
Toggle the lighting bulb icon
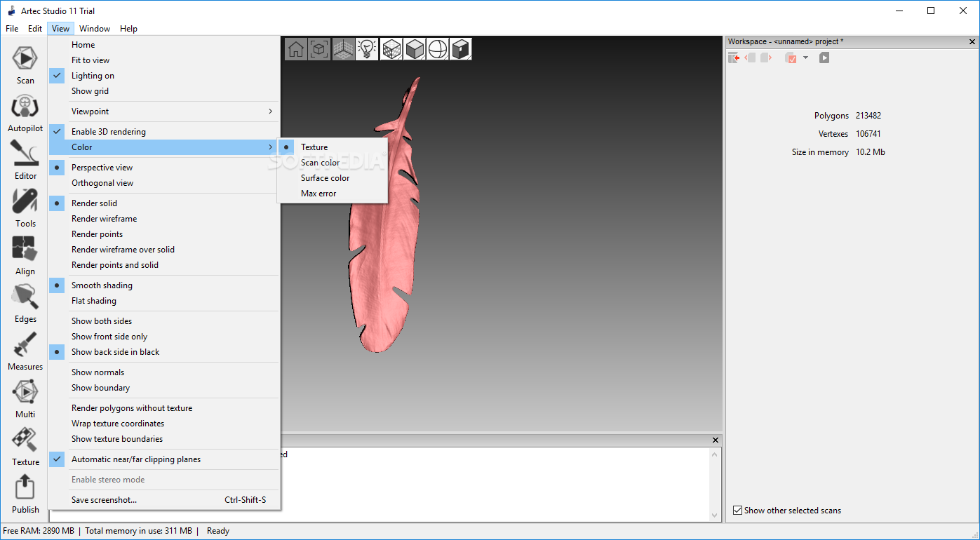(366, 49)
